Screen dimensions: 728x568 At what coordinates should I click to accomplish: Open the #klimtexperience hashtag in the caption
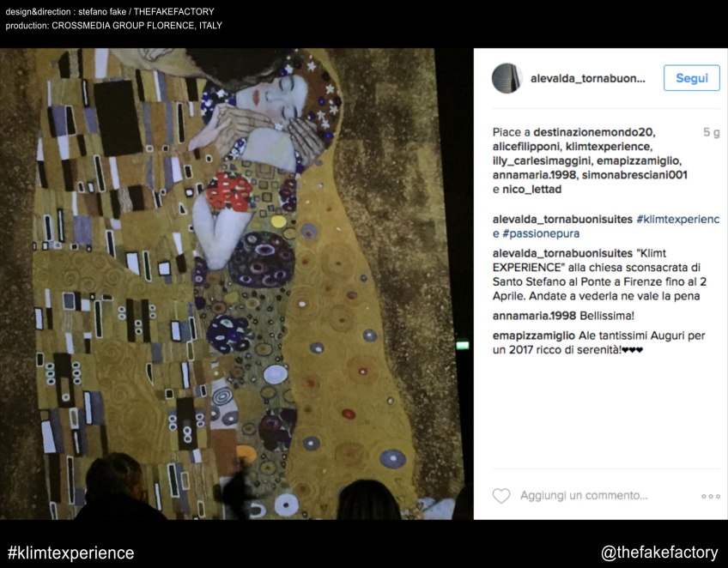coord(678,219)
